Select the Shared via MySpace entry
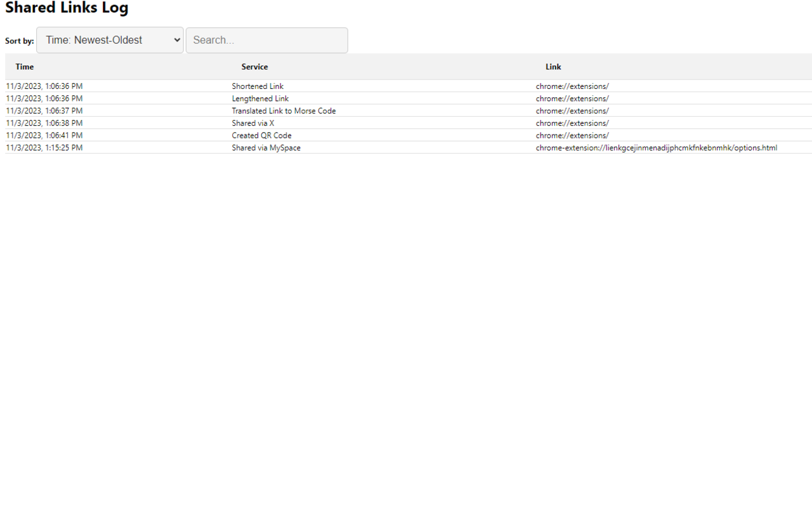The image size is (812, 508). [266, 148]
